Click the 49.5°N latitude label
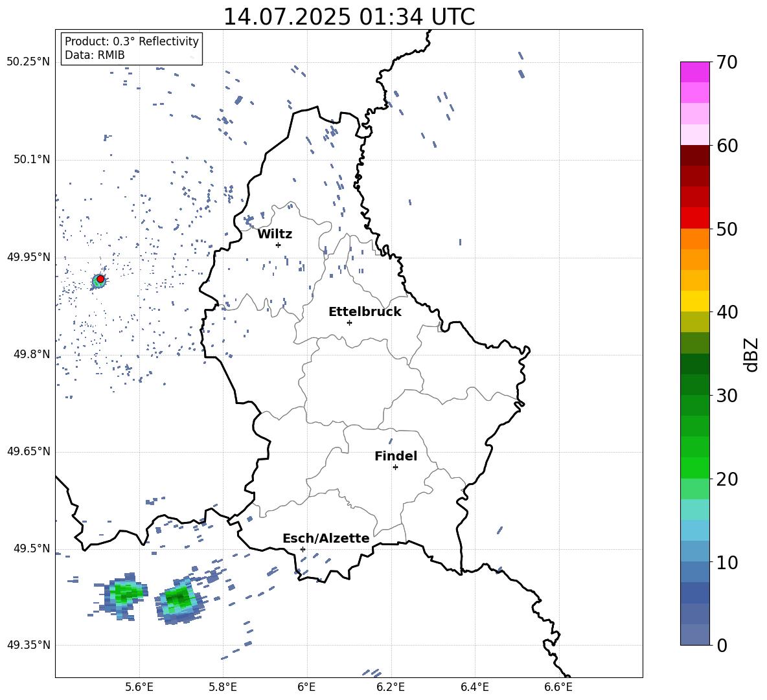 (32, 548)
